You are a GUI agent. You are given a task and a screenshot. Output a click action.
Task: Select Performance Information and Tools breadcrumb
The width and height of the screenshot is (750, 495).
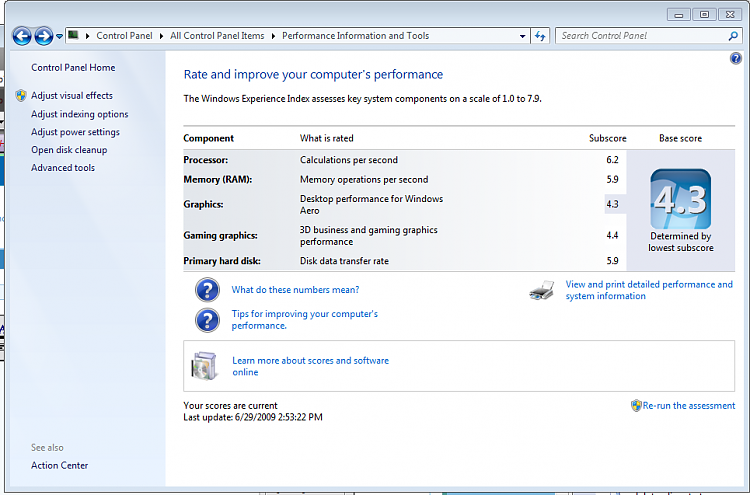355,36
